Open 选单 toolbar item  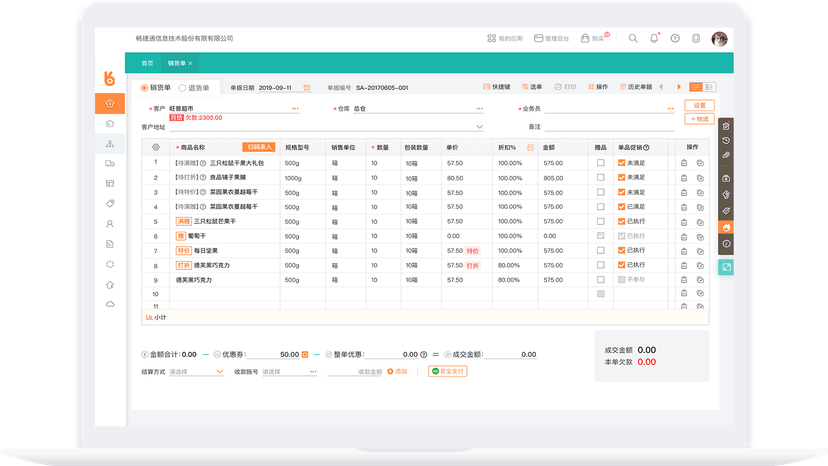(x=532, y=87)
